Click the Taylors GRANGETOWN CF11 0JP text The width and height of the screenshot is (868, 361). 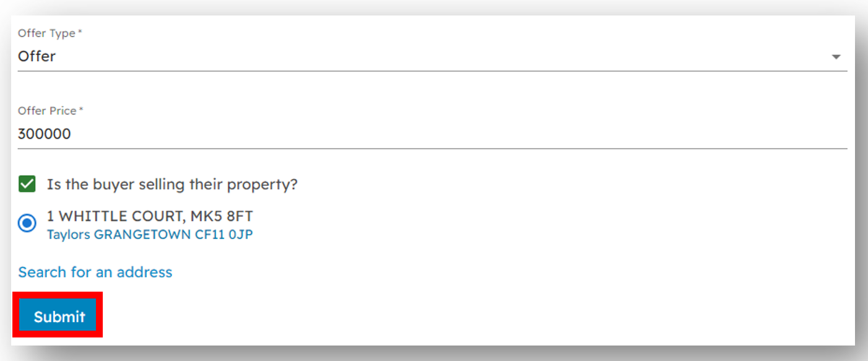150,235
